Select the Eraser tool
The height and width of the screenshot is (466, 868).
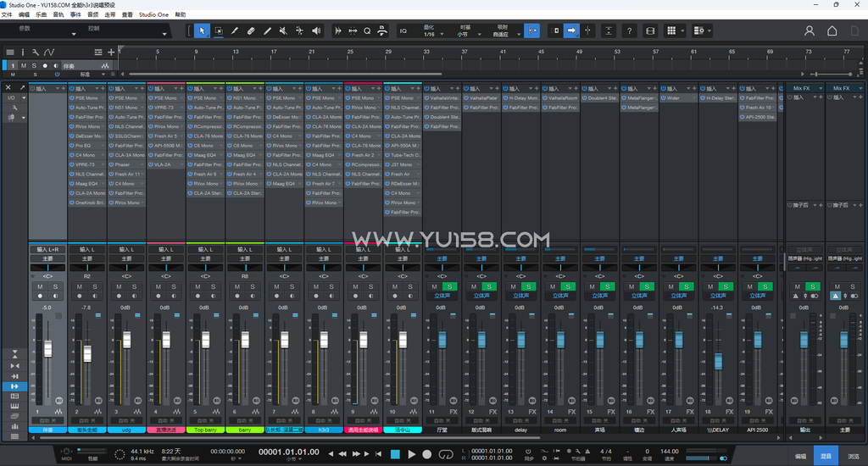pyautogui.click(x=251, y=31)
